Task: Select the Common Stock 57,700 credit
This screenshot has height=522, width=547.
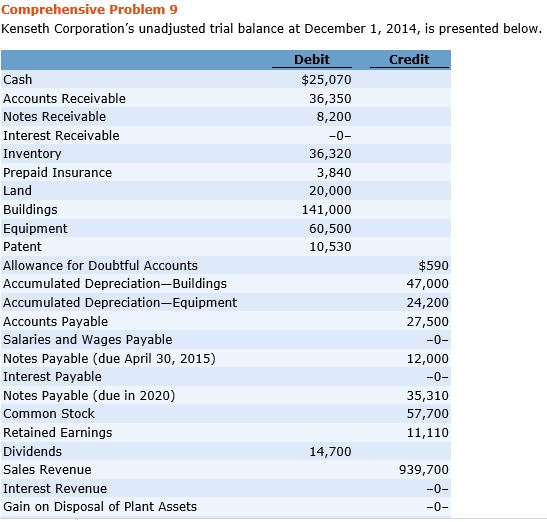Action: pyautogui.click(x=427, y=413)
